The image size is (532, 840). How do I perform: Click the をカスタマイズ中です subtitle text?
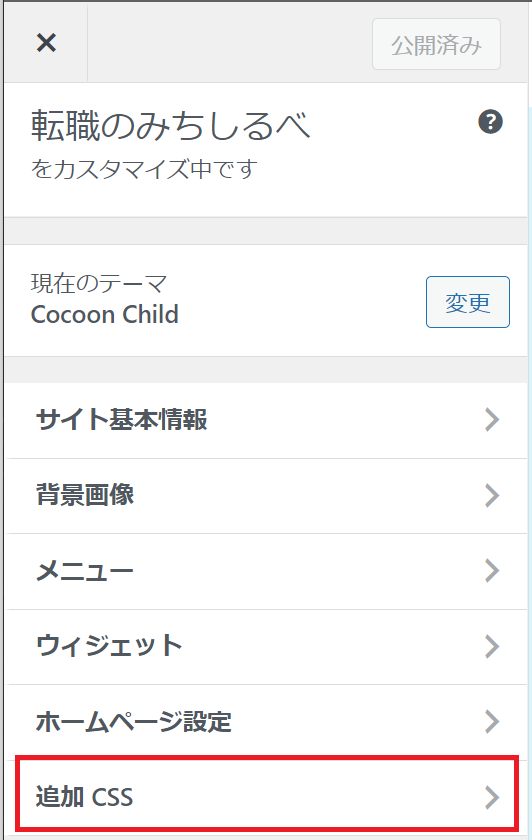click(x=144, y=169)
